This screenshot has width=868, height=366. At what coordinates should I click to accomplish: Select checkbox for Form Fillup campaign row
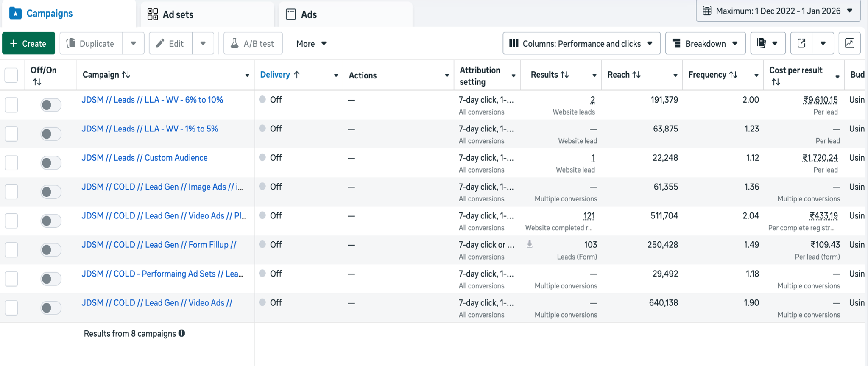[x=11, y=250]
